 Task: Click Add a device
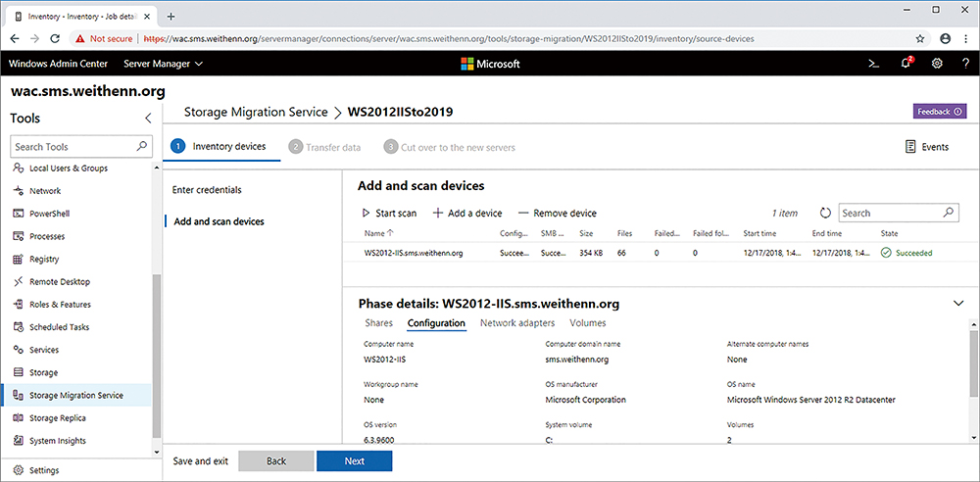point(467,214)
